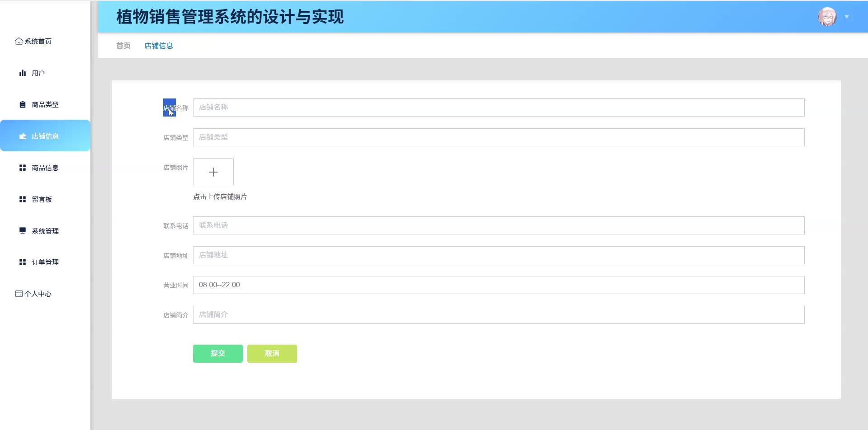The width and height of the screenshot is (868, 430).
Task: Click the clipboard icon beside 商品类型
Action: [23, 104]
